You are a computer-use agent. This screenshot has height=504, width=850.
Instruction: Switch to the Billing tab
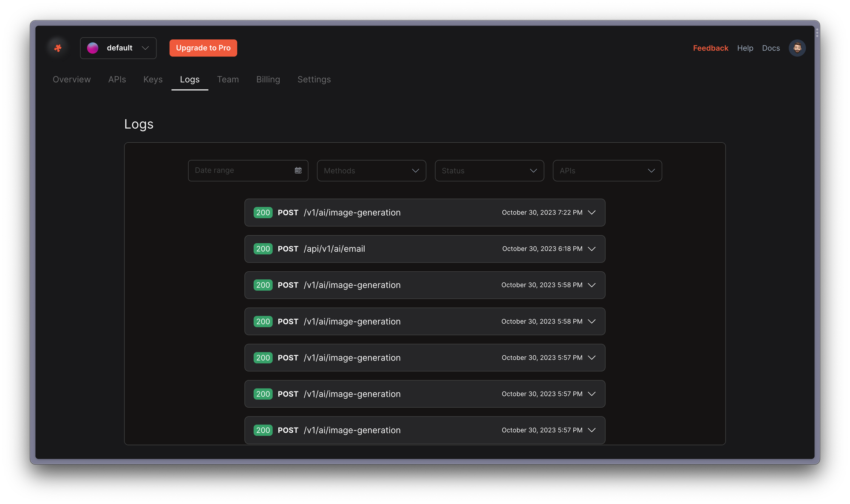(268, 79)
